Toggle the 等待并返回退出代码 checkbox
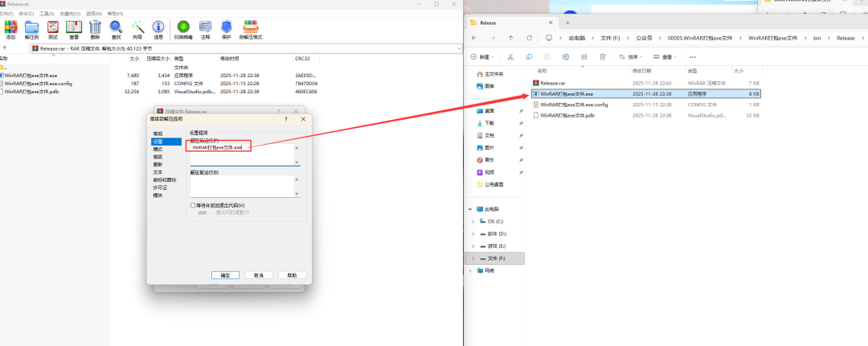This screenshot has height=346, width=868. [193, 205]
